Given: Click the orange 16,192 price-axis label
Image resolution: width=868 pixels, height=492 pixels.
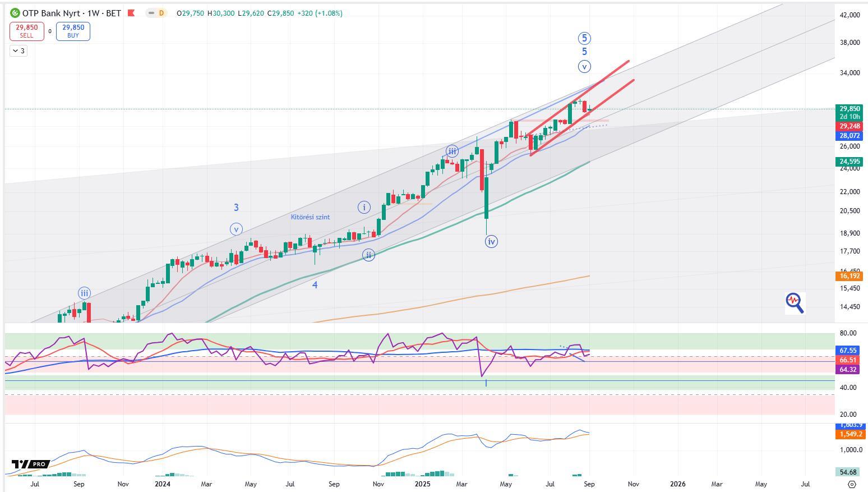Looking at the screenshot, I should [849, 276].
